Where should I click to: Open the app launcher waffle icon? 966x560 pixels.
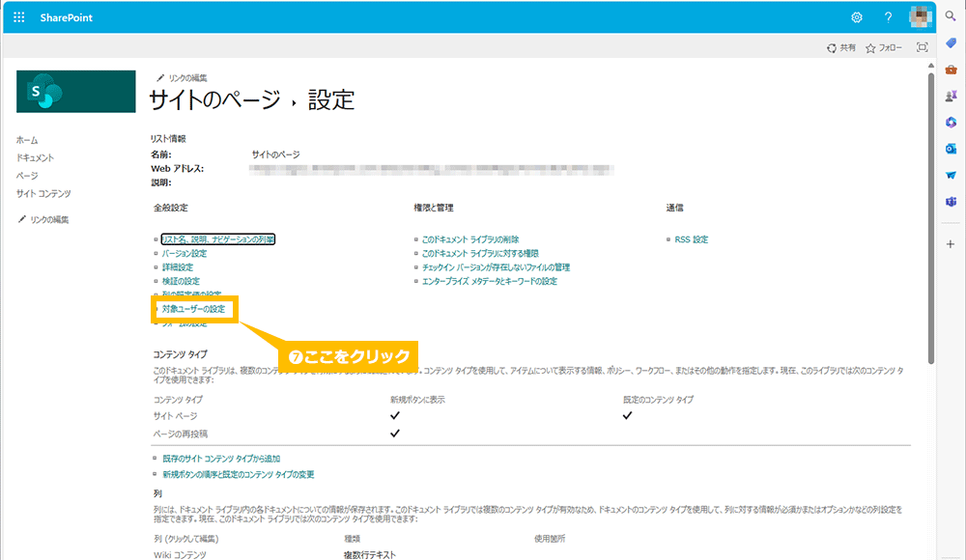(19, 17)
